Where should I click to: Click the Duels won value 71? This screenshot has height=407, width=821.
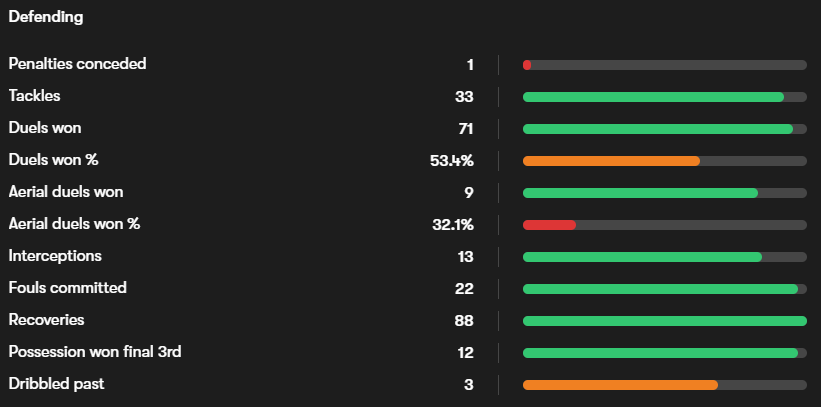(x=465, y=129)
